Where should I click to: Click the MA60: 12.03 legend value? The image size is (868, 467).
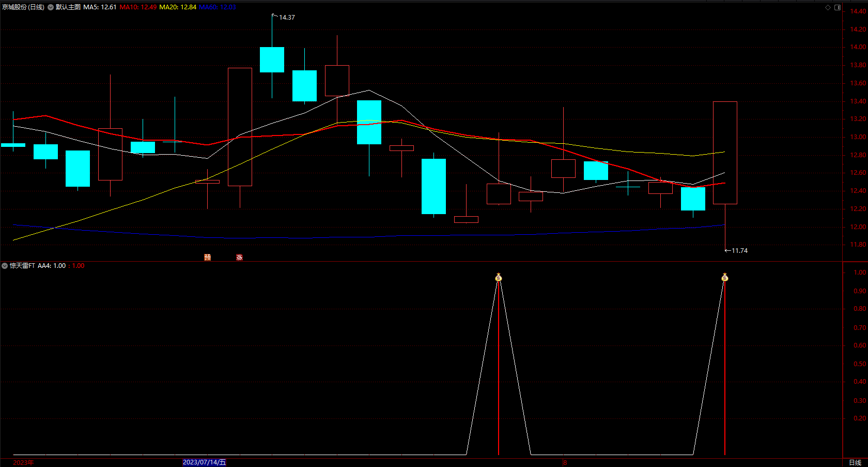[x=217, y=7]
